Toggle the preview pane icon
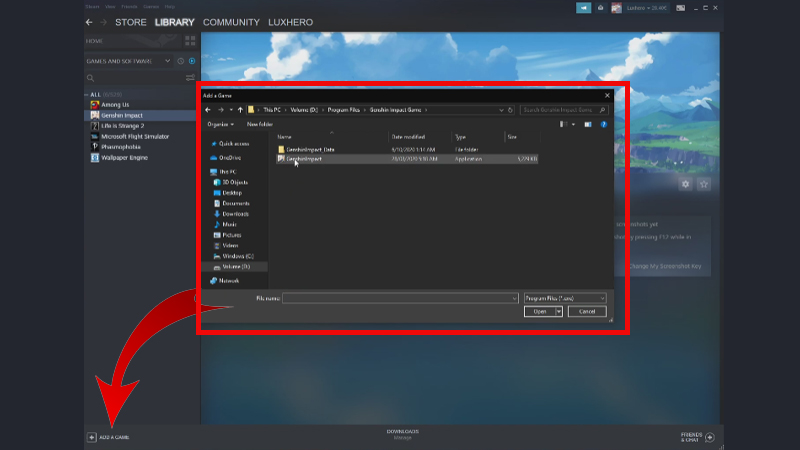 [x=588, y=124]
